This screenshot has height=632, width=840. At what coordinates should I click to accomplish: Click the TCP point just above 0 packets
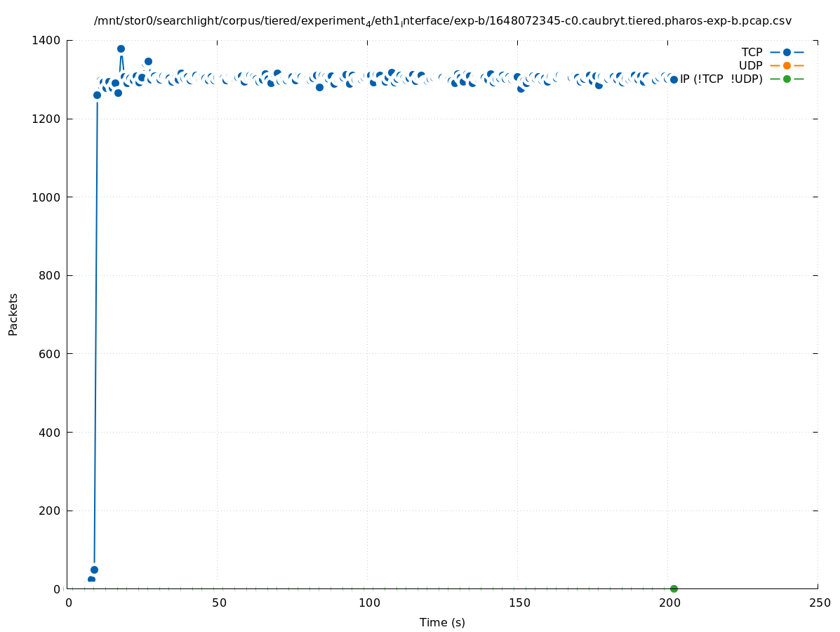coord(91,579)
